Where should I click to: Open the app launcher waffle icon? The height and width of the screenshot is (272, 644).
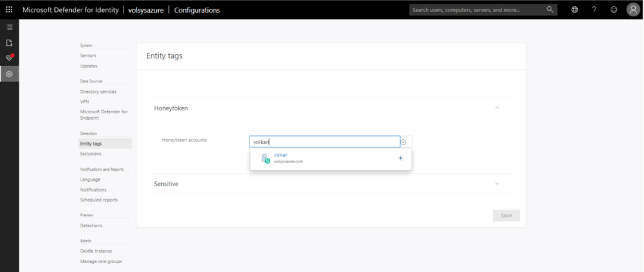coord(9,10)
